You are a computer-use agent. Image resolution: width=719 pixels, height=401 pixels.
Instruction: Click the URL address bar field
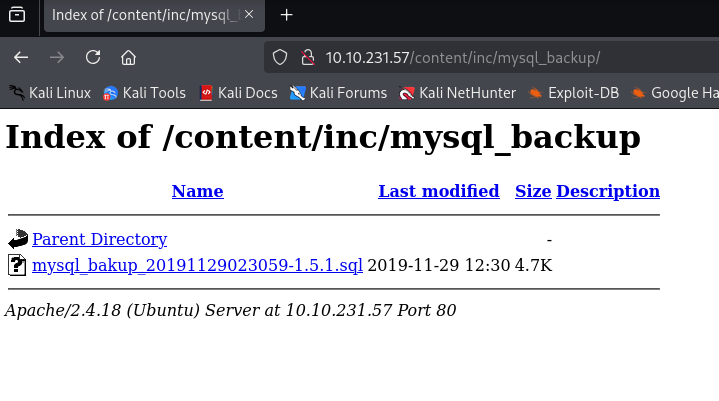[500, 57]
